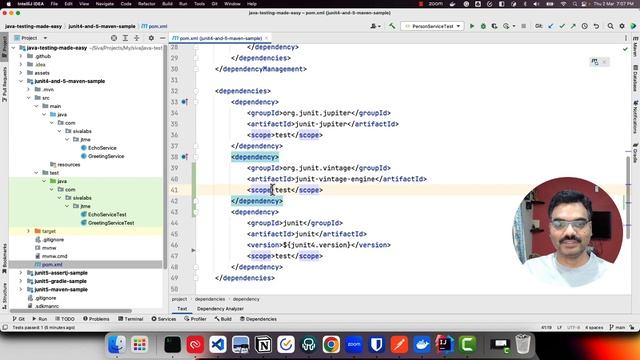The width and height of the screenshot is (640, 360).
Task: Click the Git push arrow icon
Action: 573,26
